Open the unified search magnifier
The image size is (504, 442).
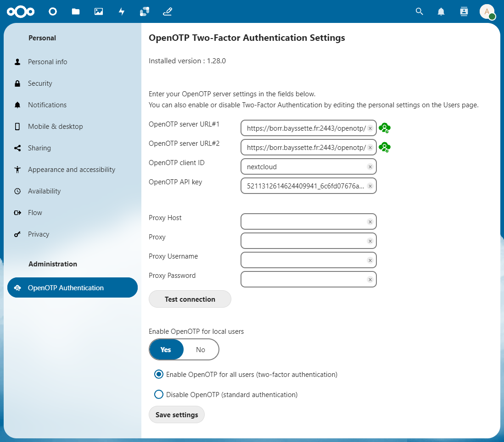pyautogui.click(x=419, y=11)
